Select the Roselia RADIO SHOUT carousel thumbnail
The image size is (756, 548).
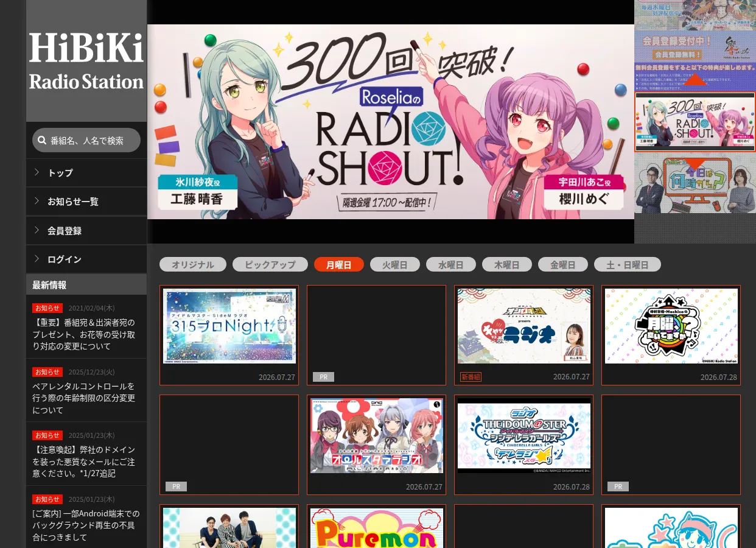695,122
